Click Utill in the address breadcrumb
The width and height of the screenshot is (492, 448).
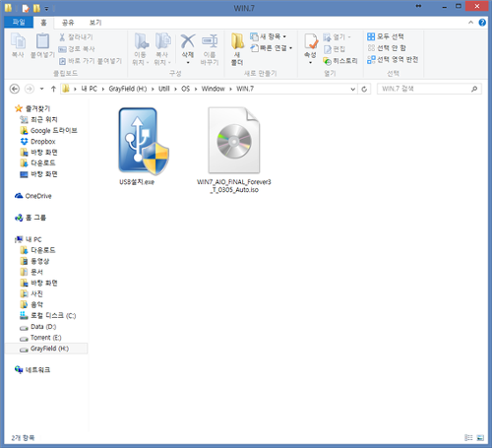tap(164, 89)
